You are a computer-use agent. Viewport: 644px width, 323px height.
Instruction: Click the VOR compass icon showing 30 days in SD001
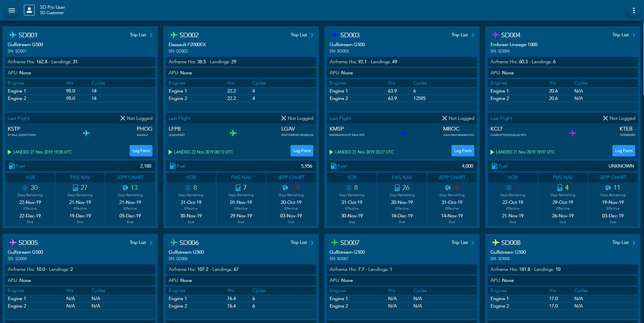click(25, 187)
